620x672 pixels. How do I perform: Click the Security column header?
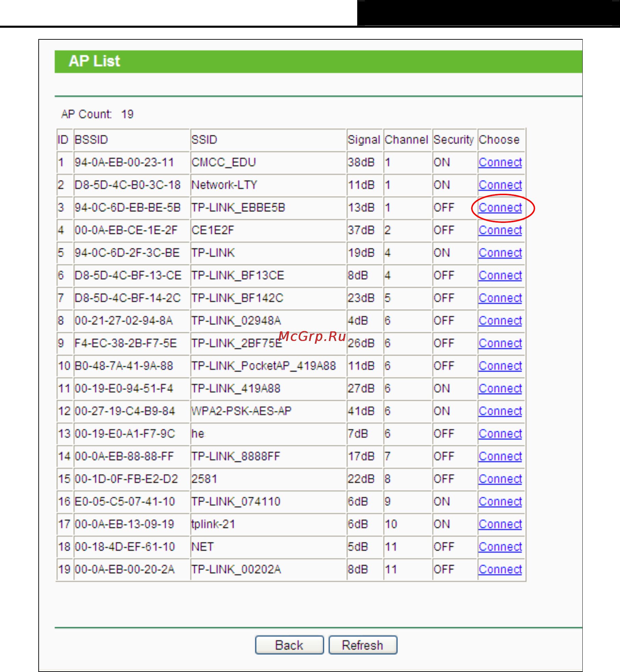point(454,140)
